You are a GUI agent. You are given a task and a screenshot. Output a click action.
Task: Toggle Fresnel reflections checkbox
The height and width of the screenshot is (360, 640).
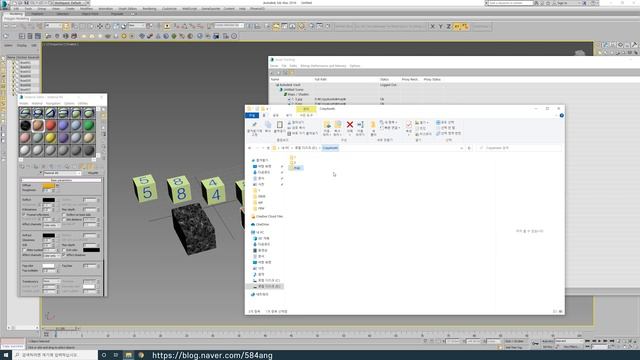[24, 215]
